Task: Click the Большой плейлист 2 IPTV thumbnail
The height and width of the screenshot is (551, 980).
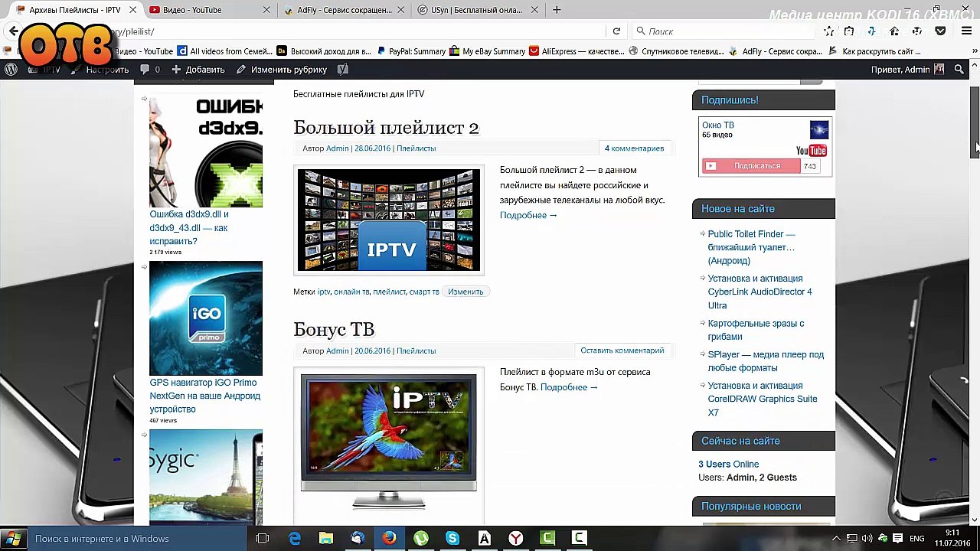Action: coord(389,220)
